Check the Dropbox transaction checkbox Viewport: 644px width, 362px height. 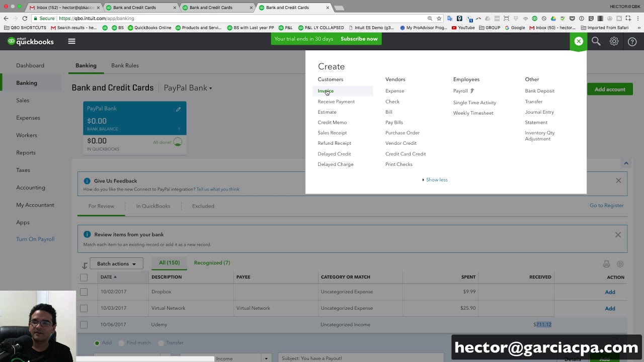click(84, 292)
